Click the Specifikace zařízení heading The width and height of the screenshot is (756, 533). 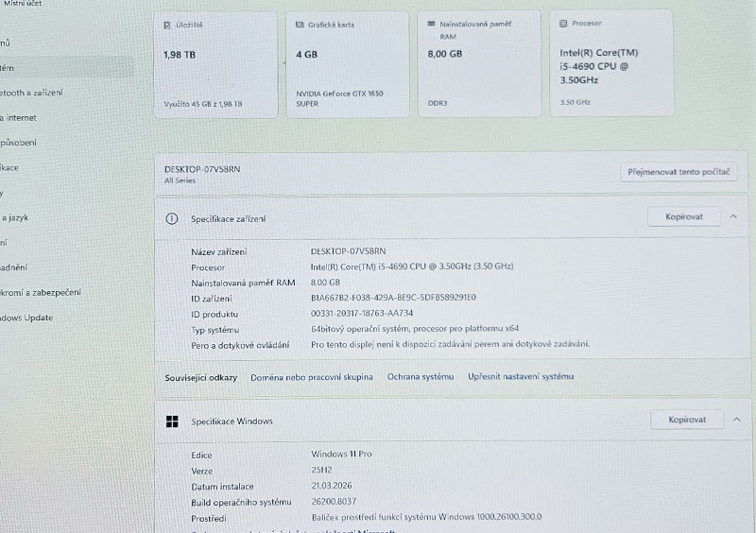(228, 219)
